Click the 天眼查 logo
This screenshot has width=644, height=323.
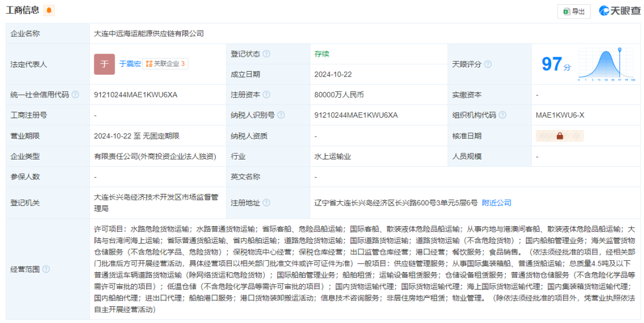point(620,11)
